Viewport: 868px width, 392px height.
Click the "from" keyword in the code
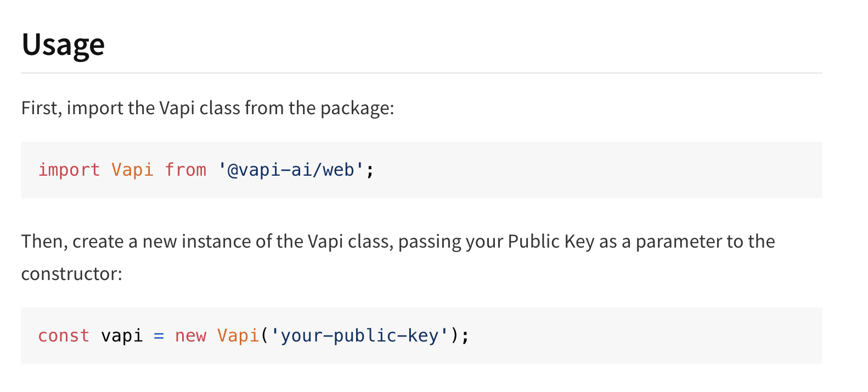tap(185, 170)
